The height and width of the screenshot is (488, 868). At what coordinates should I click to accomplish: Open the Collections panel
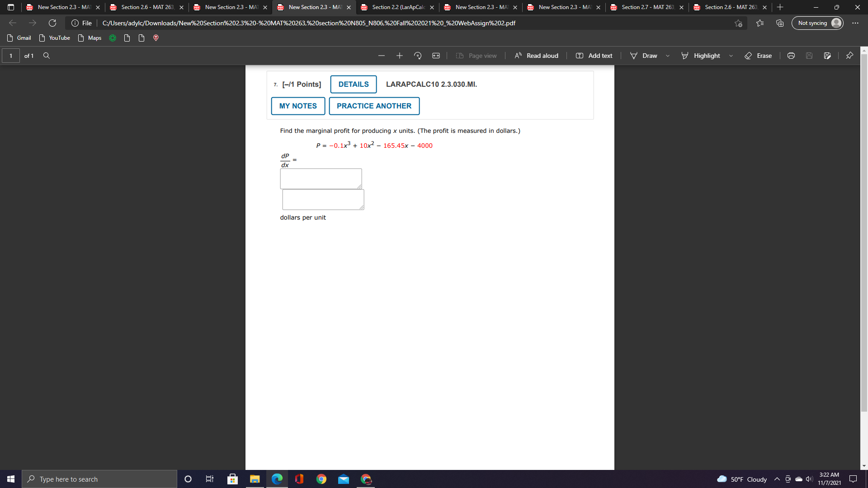tap(779, 23)
